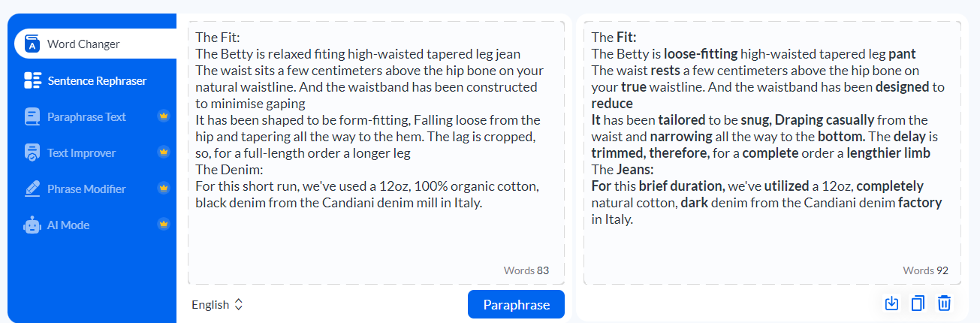The width and height of the screenshot is (980, 323).
Task: Click the Word Changer book icon
Action: [x=32, y=44]
